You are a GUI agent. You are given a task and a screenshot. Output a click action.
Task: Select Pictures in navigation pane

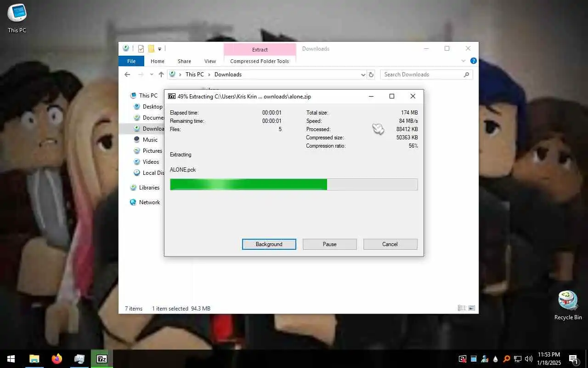point(148,151)
